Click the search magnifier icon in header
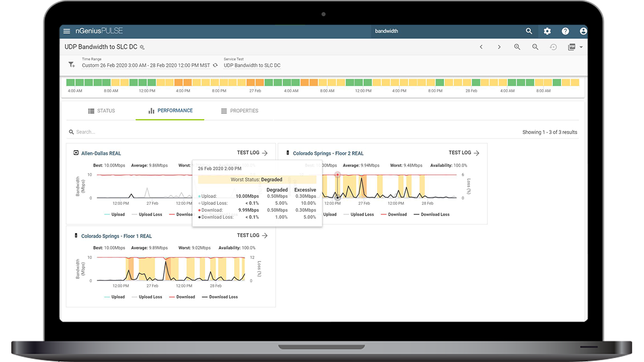Viewport: 644px width, 362px height. coord(529,31)
